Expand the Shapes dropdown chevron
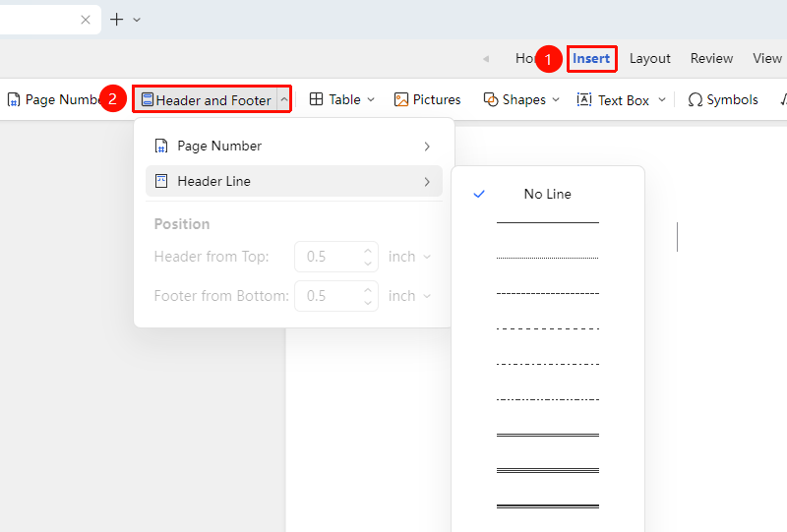This screenshot has width=787, height=532. tap(556, 100)
